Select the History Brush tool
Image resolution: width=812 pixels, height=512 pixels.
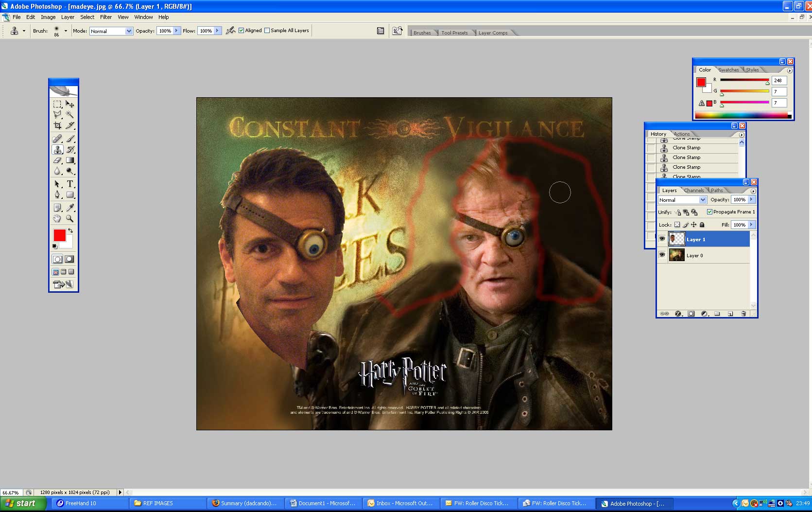pos(70,150)
